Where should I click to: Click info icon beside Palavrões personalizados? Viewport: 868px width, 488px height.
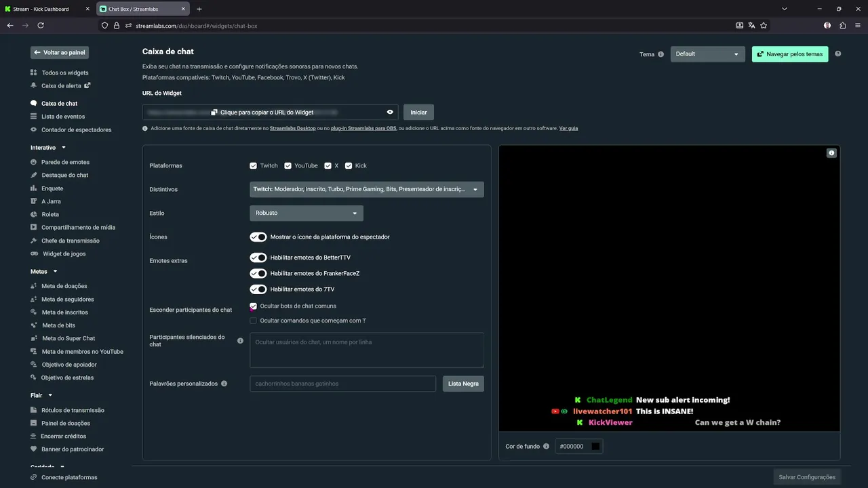click(x=224, y=384)
